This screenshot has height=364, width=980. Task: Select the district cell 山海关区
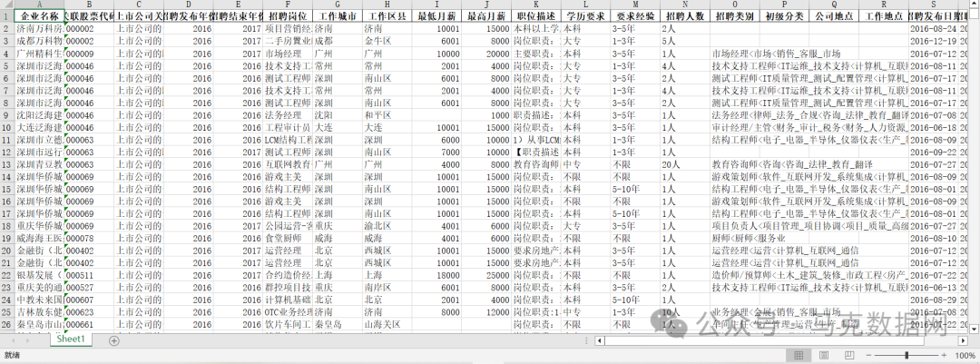(387, 325)
